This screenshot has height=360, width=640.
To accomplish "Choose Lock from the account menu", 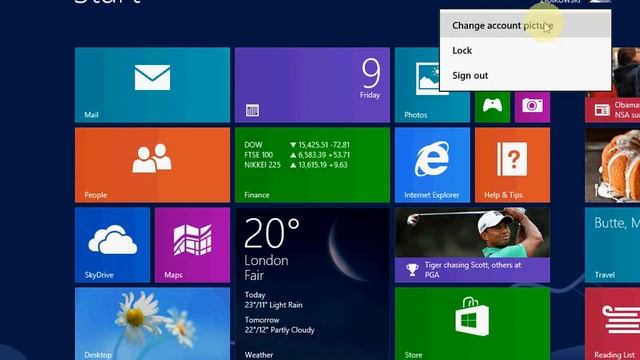I will click(x=525, y=50).
